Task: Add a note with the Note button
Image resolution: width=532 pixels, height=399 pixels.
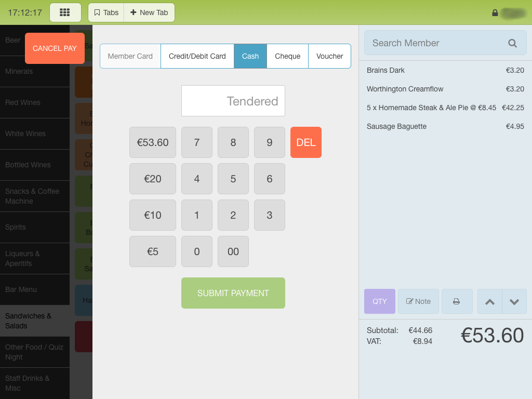Action: [x=418, y=301]
